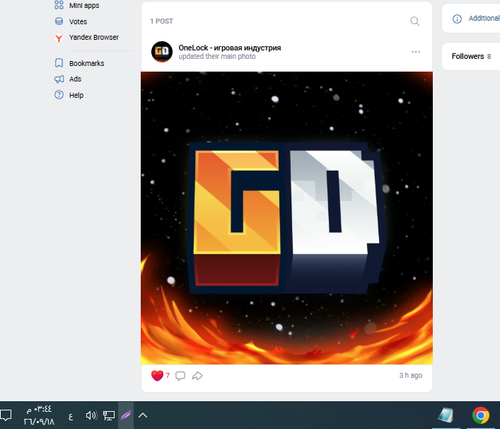Open Yandex Browser sidebar icon
The width and height of the screenshot is (500, 429).
[59, 38]
